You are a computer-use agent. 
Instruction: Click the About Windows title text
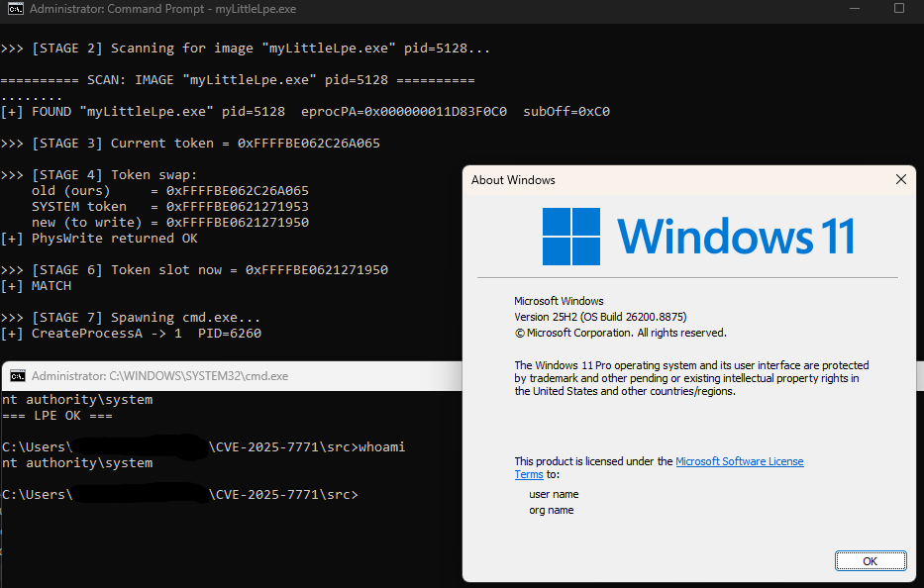[x=513, y=180]
